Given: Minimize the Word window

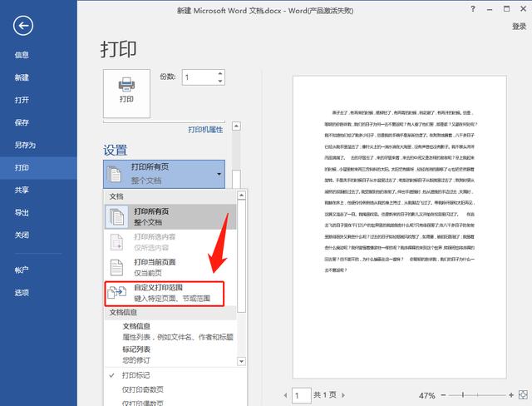Looking at the screenshot, I should [x=490, y=9].
